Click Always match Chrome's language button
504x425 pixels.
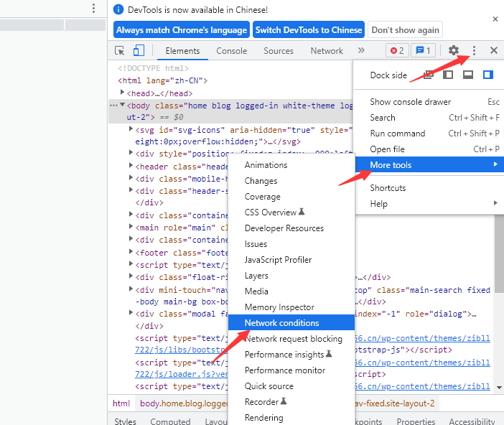[x=181, y=30]
